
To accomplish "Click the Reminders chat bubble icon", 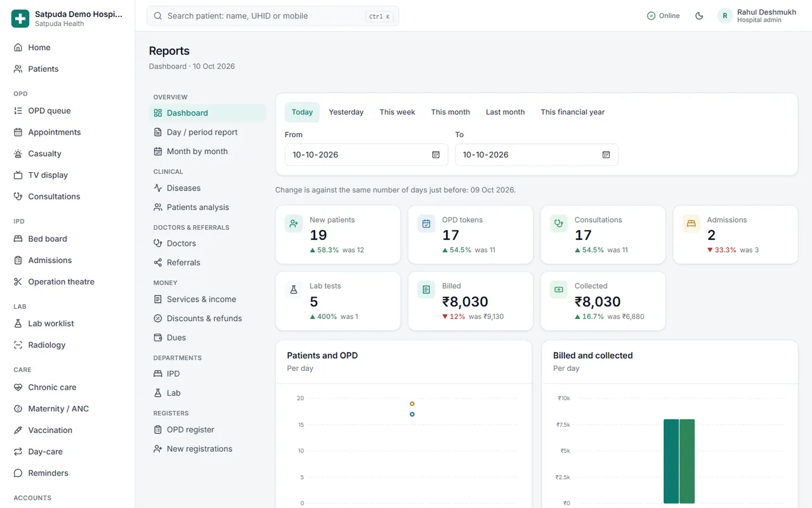I will [x=18, y=473].
